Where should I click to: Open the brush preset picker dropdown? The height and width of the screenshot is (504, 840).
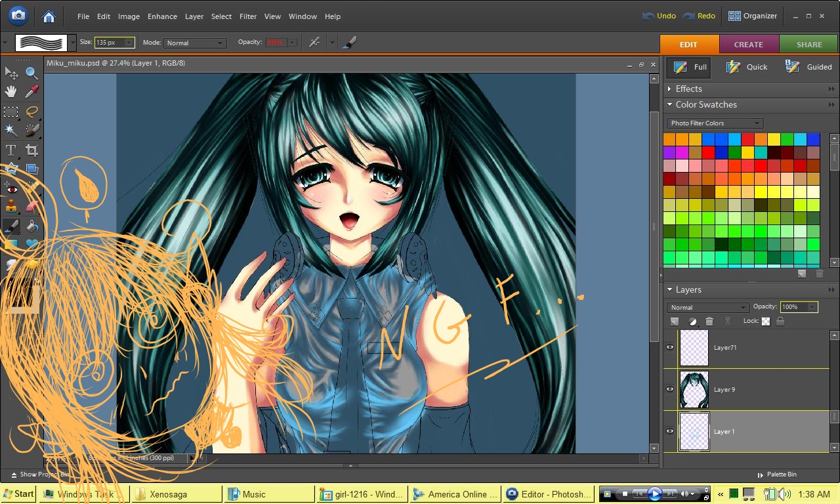pyautogui.click(x=72, y=43)
